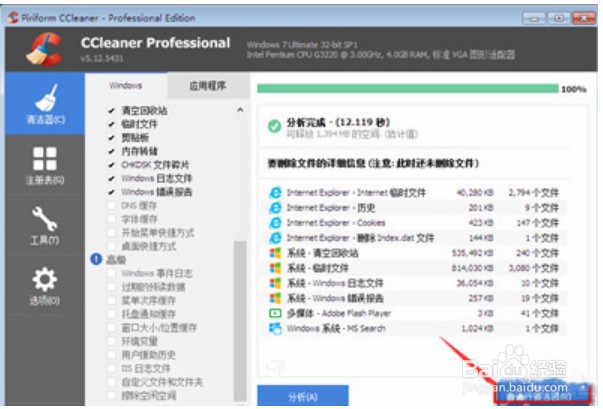Enable Windows 事件日志 checkbox
Image resolution: width=603 pixels, height=409 pixels.
(111, 273)
